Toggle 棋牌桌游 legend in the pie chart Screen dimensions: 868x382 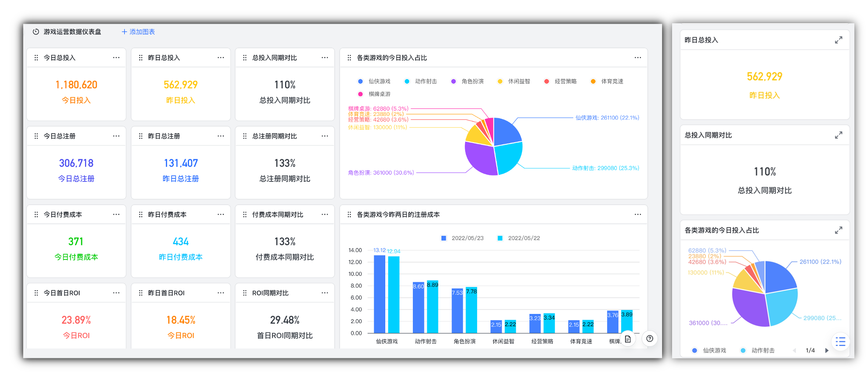[x=374, y=94]
